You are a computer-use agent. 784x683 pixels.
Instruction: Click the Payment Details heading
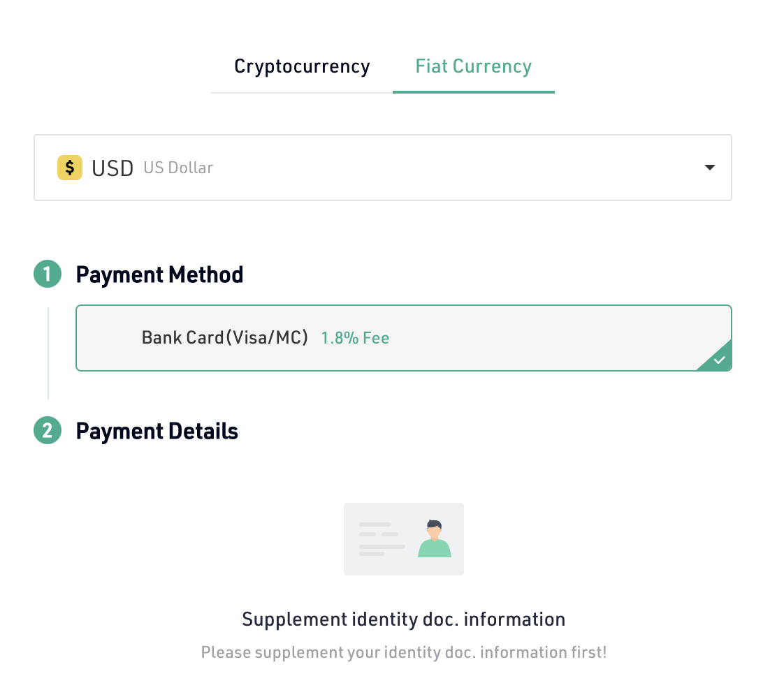pos(157,432)
